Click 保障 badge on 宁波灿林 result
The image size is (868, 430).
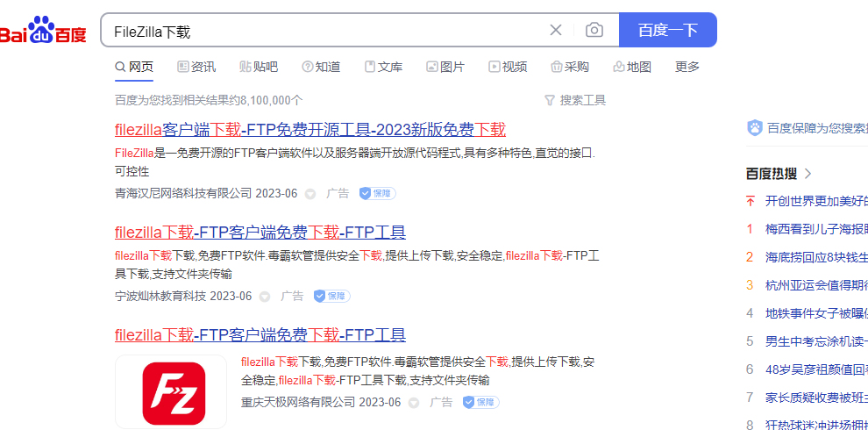click(332, 296)
